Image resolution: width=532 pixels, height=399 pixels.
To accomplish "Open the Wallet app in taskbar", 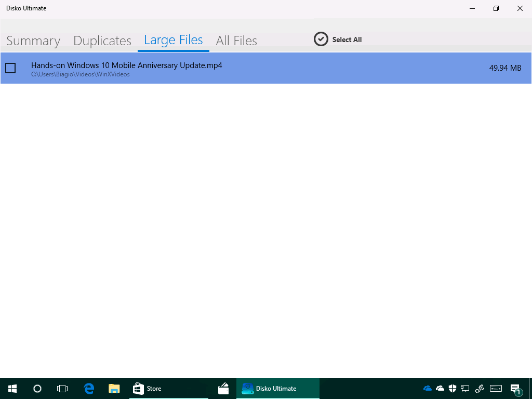I will pos(223,389).
